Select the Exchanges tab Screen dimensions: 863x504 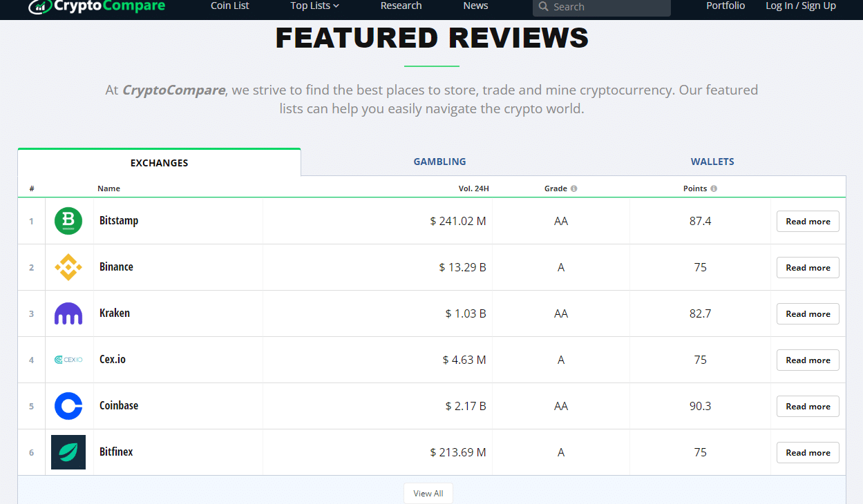click(159, 163)
